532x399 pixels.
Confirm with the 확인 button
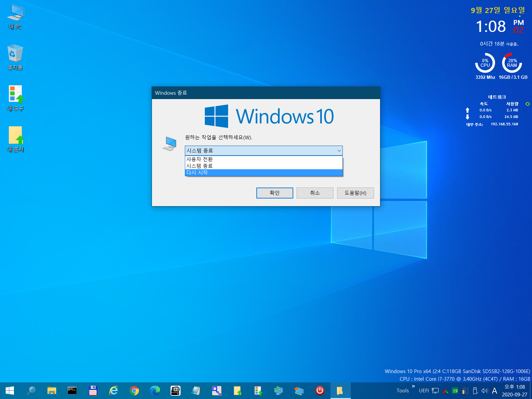point(275,193)
